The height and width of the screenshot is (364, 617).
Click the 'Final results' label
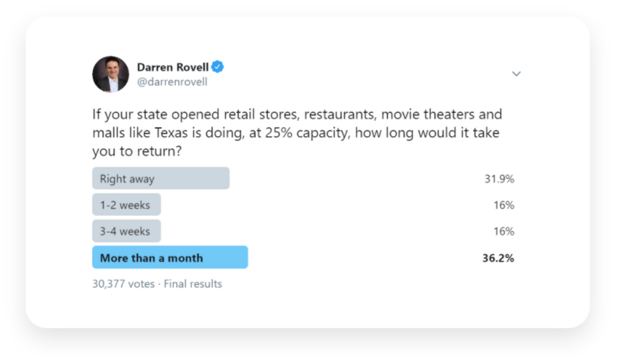coord(193,284)
